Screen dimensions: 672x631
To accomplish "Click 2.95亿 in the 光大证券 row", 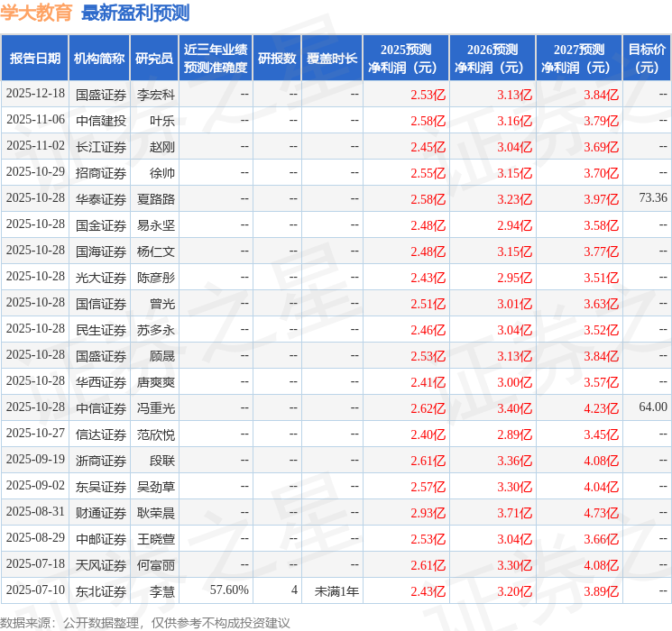I will (515, 278).
